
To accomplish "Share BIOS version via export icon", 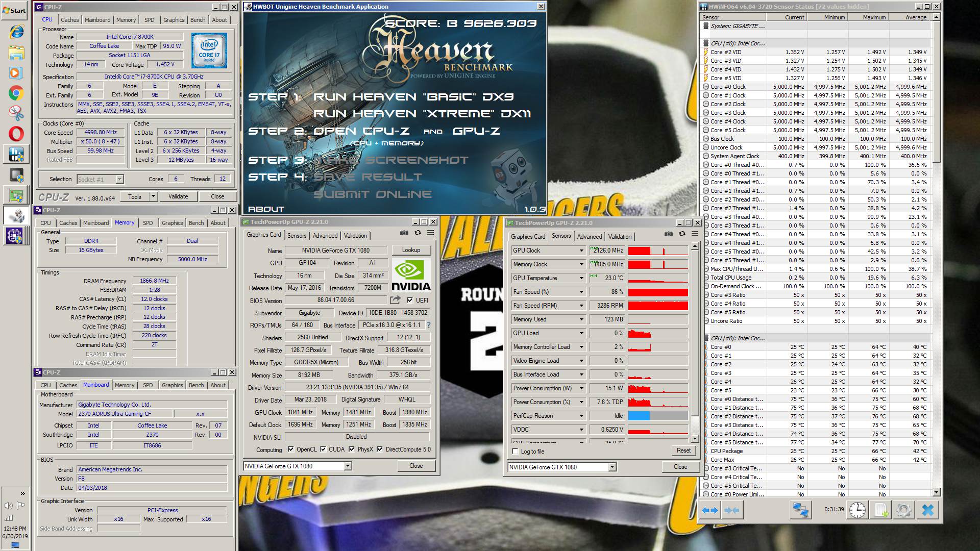I will click(x=396, y=300).
